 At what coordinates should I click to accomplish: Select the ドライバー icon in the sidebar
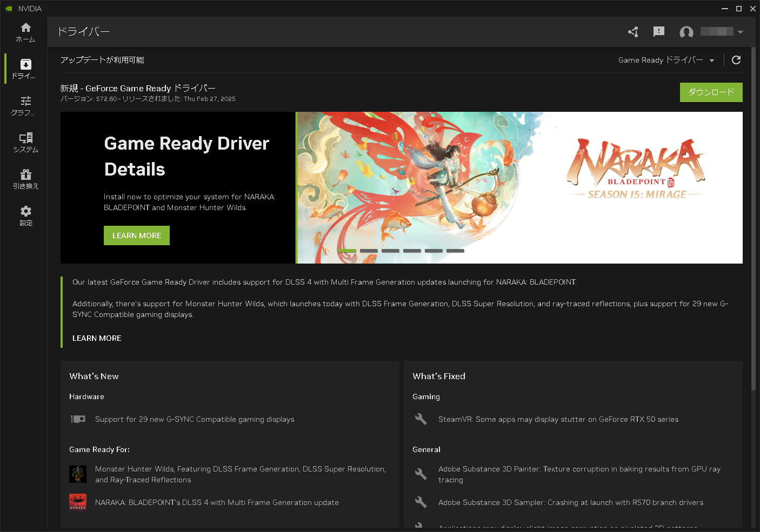[x=25, y=68]
